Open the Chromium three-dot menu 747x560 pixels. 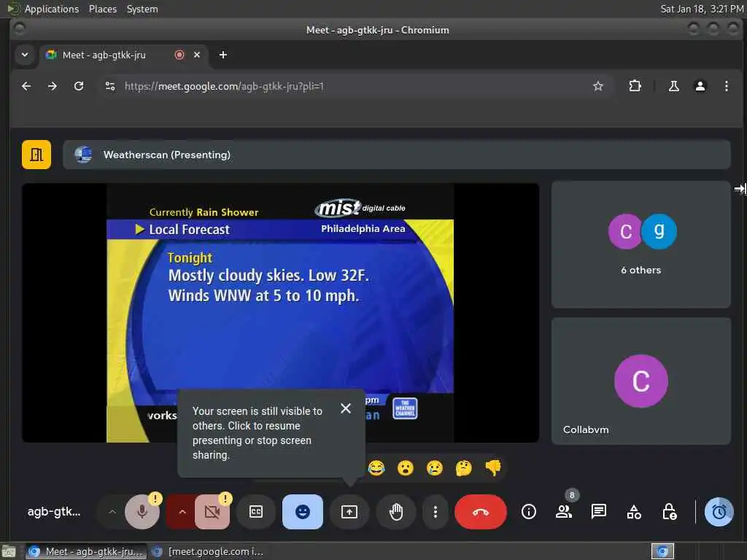tap(726, 86)
